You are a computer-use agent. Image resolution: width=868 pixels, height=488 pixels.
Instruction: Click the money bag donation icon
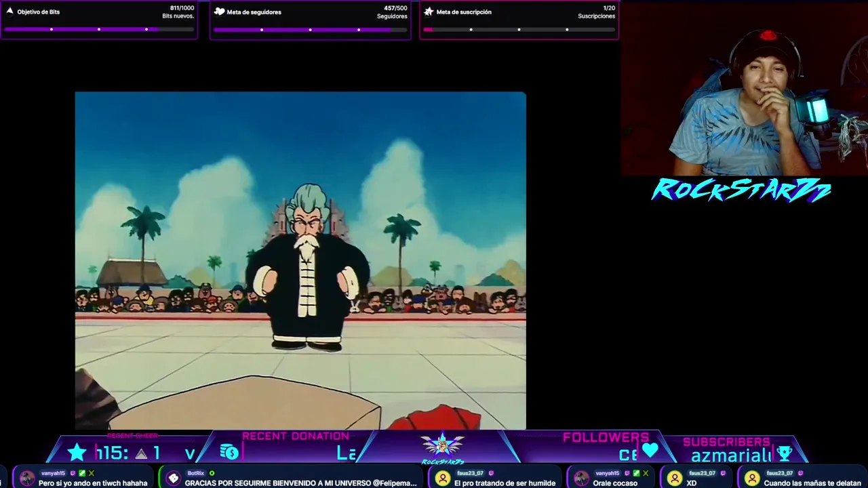pyautogui.click(x=229, y=452)
